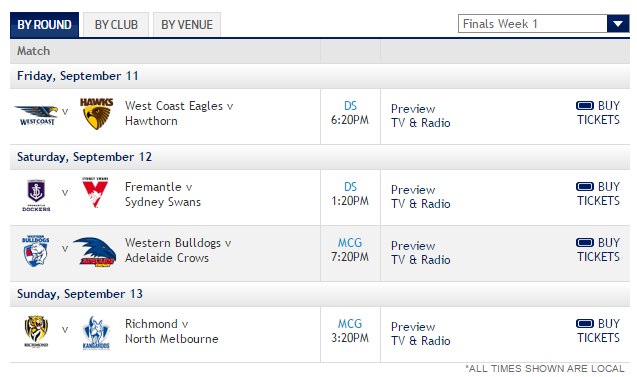Buy tickets for West Coast v Hawthorn

(598, 113)
